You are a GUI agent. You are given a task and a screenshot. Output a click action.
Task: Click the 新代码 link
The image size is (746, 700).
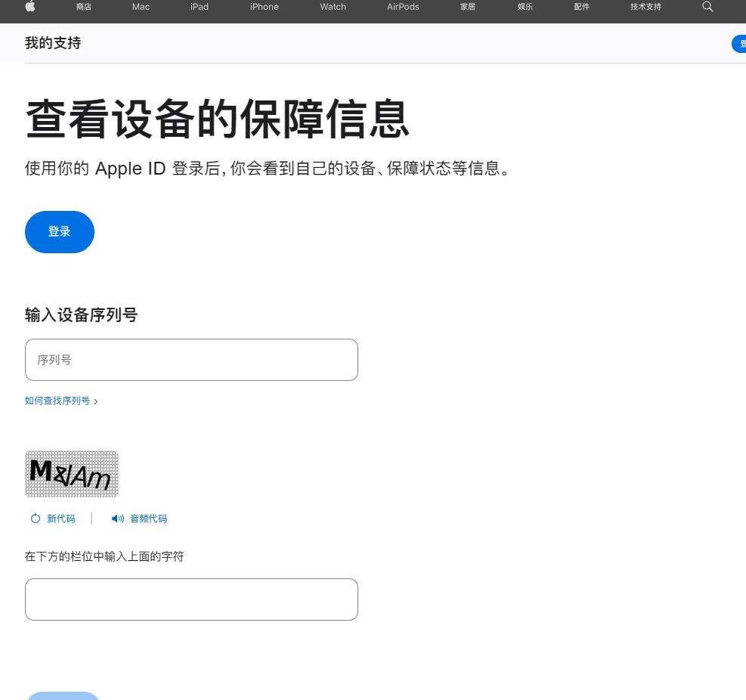click(x=61, y=519)
